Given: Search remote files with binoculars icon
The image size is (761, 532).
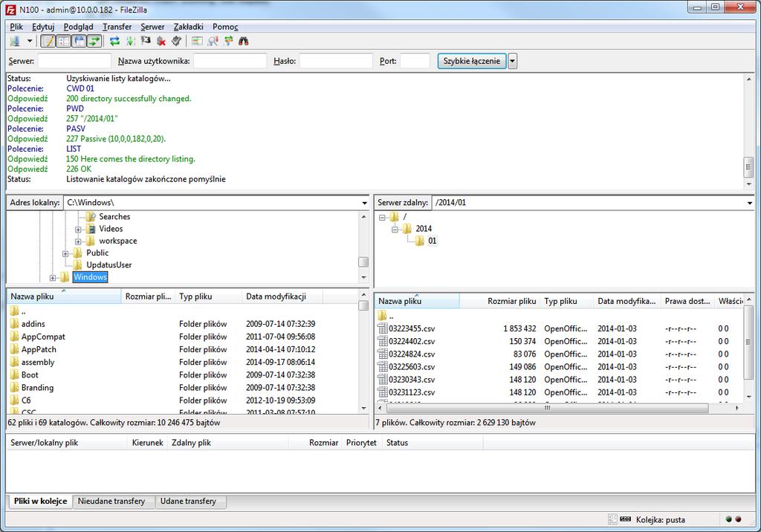Looking at the screenshot, I should [244, 42].
